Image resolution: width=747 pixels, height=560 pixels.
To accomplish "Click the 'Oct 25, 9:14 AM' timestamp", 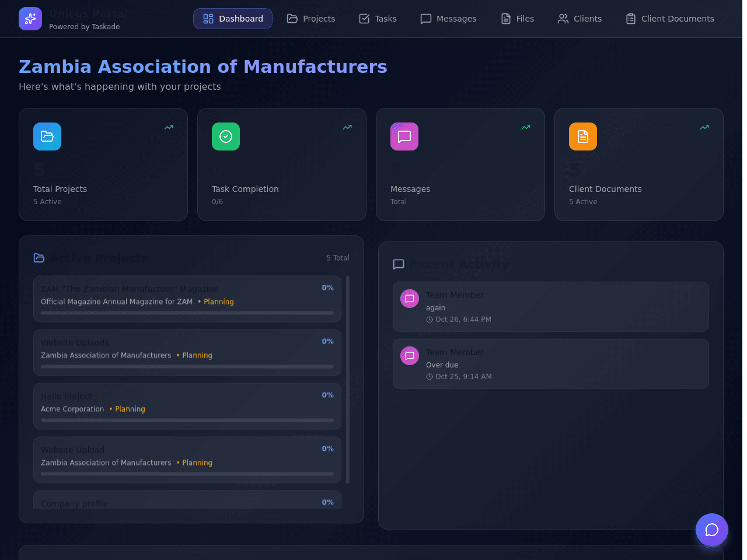I will tap(463, 377).
